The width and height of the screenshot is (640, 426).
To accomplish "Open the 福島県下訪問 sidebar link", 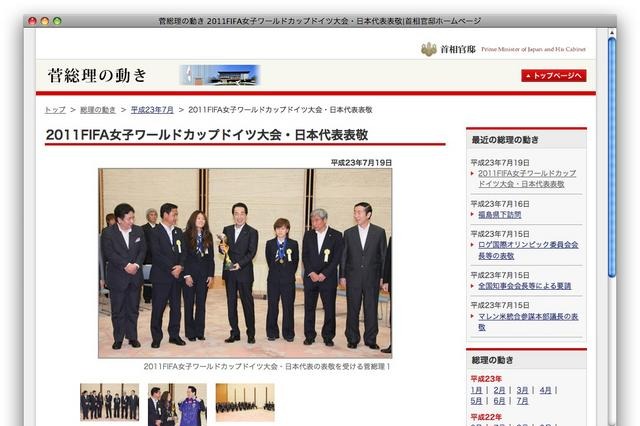I will pos(499,214).
